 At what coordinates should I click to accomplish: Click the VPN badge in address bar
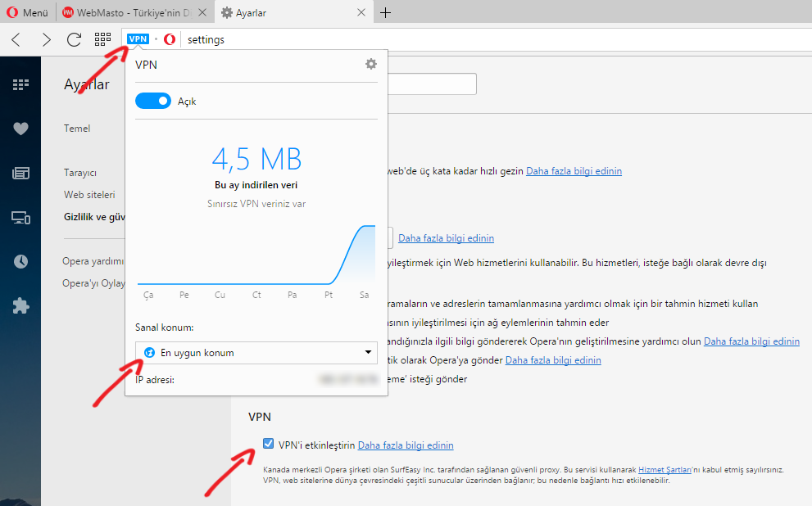[x=138, y=38]
